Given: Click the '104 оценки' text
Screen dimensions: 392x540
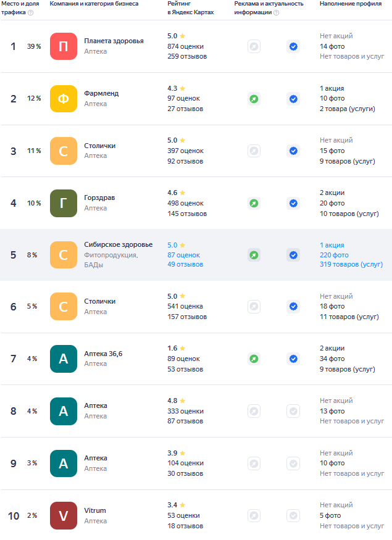Looking at the screenshot, I should (185, 463).
